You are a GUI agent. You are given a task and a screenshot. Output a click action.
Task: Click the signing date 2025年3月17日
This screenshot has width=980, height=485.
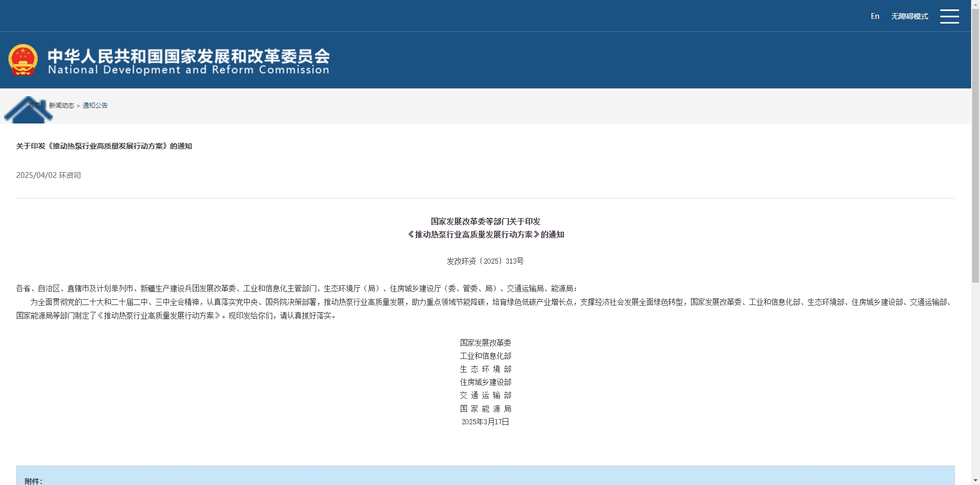point(485,422)
